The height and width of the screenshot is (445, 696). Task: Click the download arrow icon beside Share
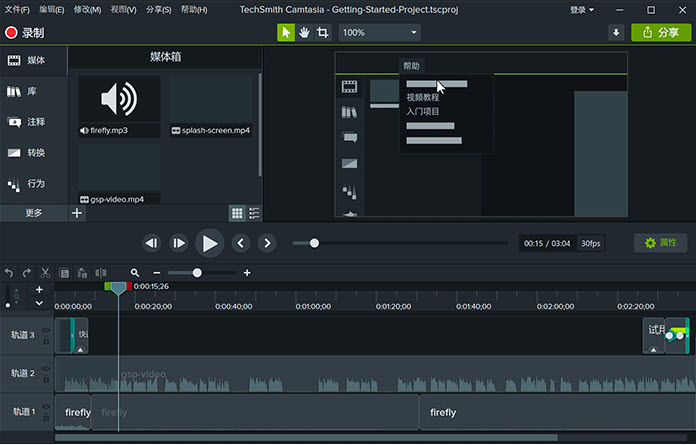(616, 32)
